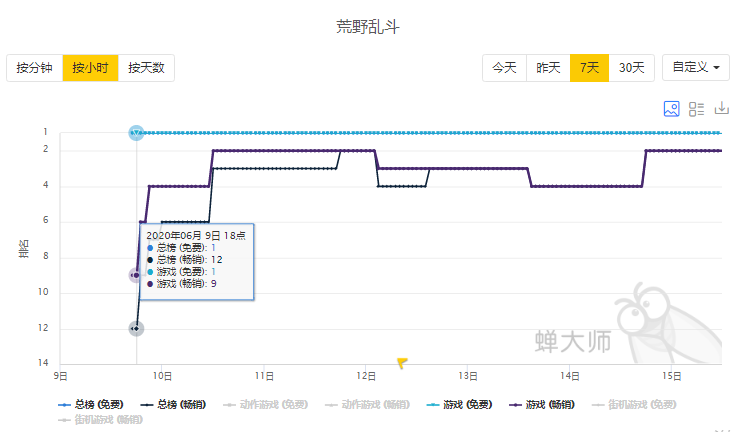The height and width of the screenshot is (432, 733).
Task: Enable 动作游戏 (畅销) legend series
Action: 367,404
